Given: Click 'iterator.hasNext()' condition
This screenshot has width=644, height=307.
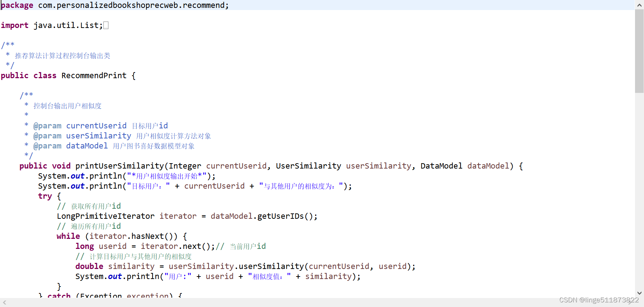Looking at the screenshot, I should pos(131,236).
